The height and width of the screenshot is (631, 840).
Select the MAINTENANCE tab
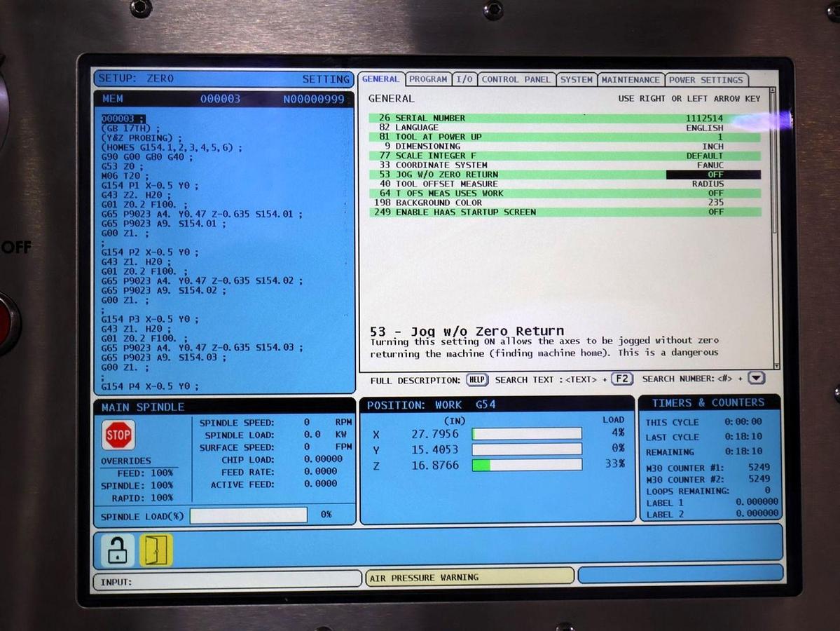[x=629, y=79]
